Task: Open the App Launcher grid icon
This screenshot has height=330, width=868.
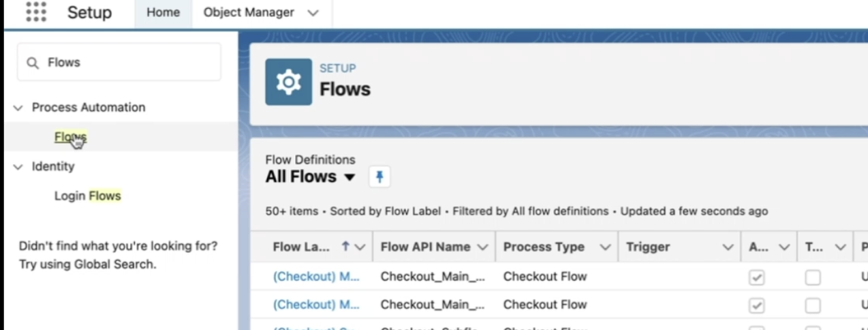Action: coord(35,12)
